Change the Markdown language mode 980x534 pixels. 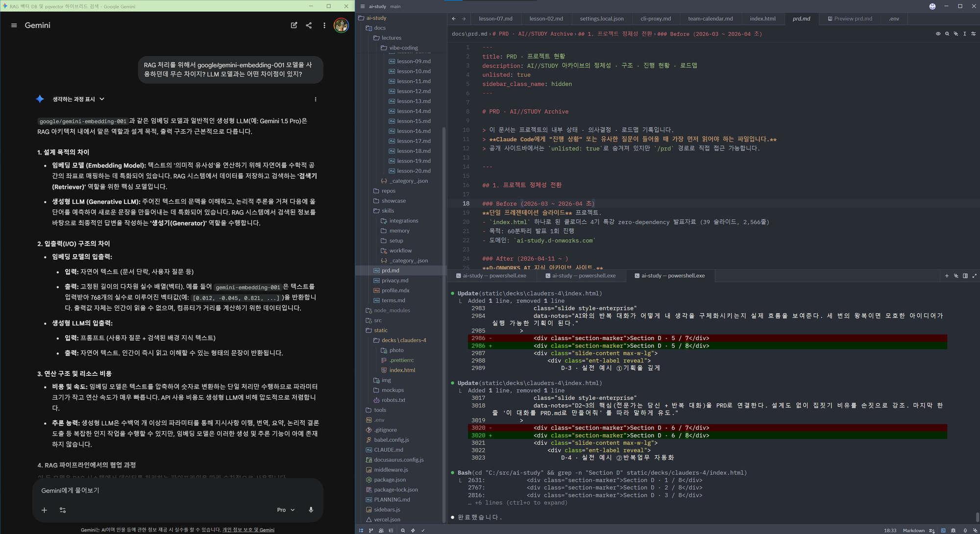click(913, 531)
